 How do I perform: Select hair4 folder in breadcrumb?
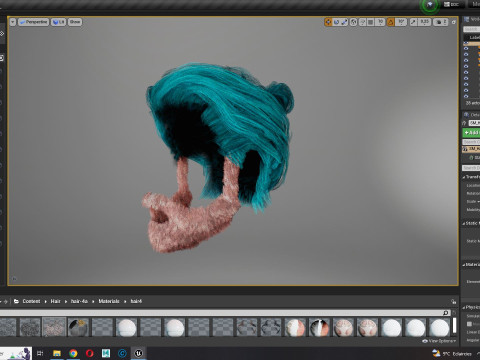[136, 301]
